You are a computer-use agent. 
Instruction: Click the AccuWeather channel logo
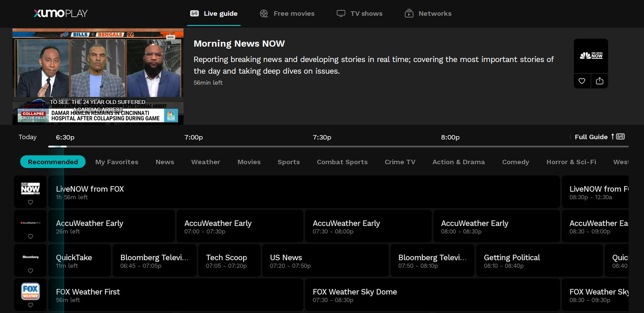coord(30,223)
